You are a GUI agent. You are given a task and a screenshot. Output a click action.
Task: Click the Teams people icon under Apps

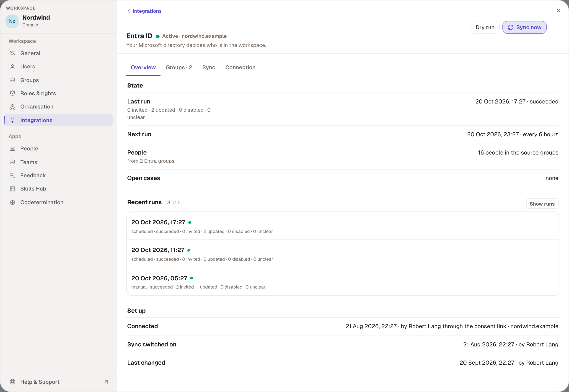tap(13, 162)
